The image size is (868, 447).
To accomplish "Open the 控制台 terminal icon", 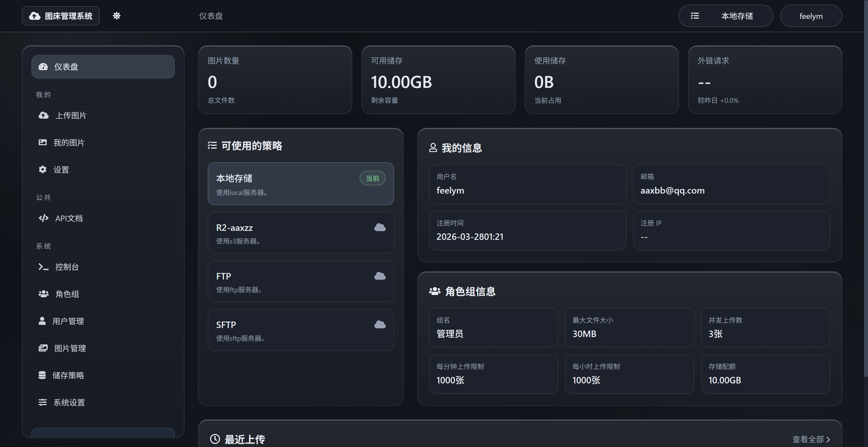I will 43,267.
